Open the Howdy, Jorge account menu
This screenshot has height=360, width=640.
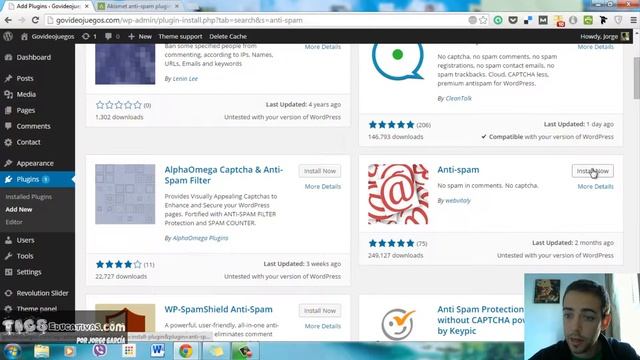(604, 36)
